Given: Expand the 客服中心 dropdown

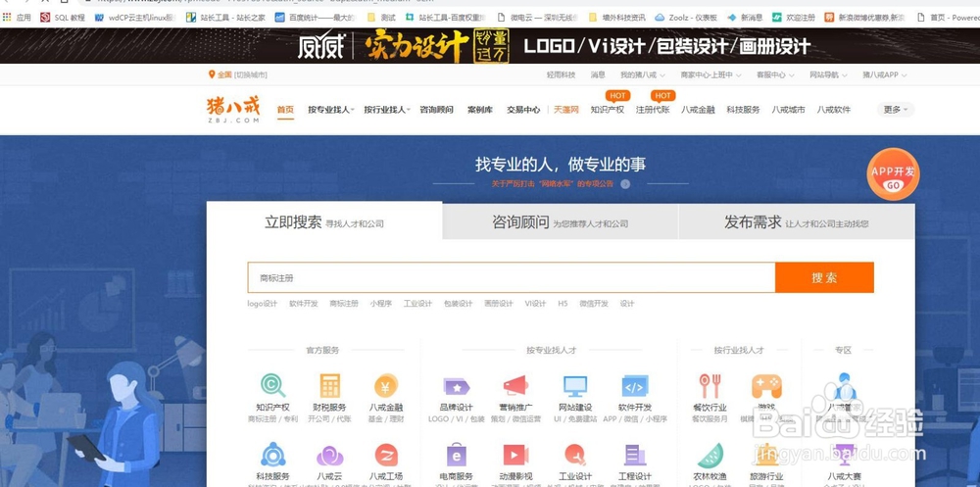Looking at the screenshot, I should point(775,74).
